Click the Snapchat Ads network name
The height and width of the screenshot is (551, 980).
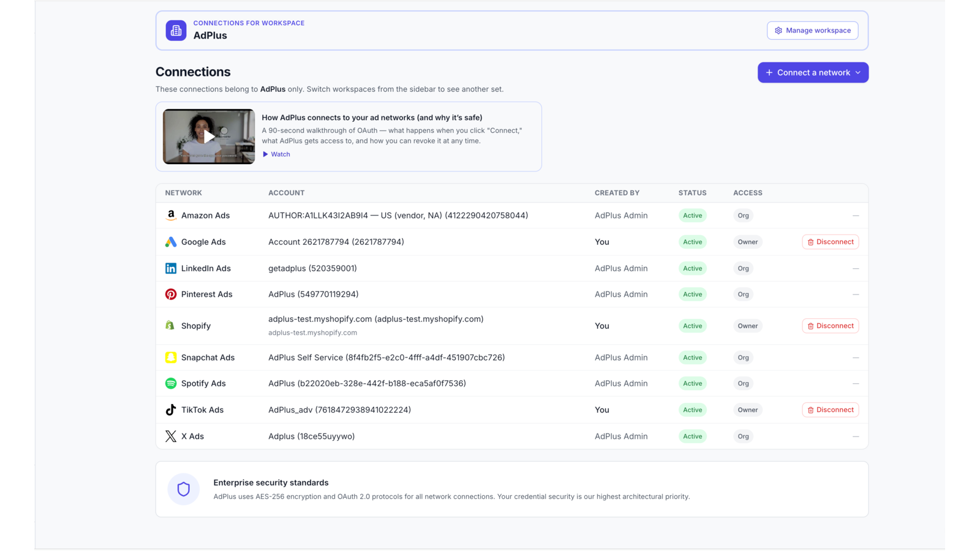[x=208, y=358]
